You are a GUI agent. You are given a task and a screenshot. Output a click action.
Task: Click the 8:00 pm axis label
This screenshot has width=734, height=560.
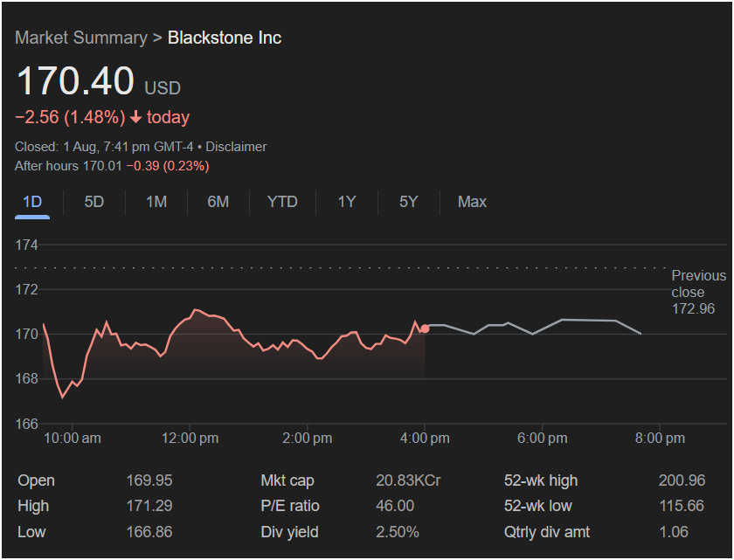[660, 439]
